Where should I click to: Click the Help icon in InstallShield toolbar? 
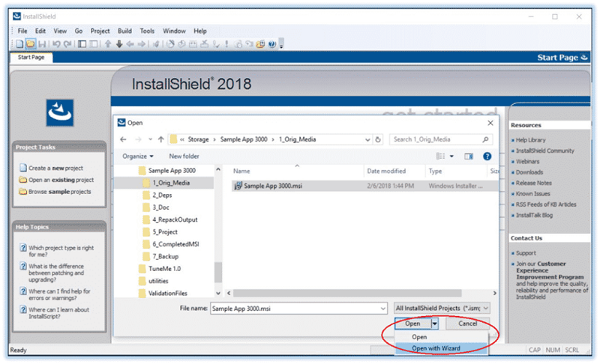pyautogui.click(x=271, y=44)
